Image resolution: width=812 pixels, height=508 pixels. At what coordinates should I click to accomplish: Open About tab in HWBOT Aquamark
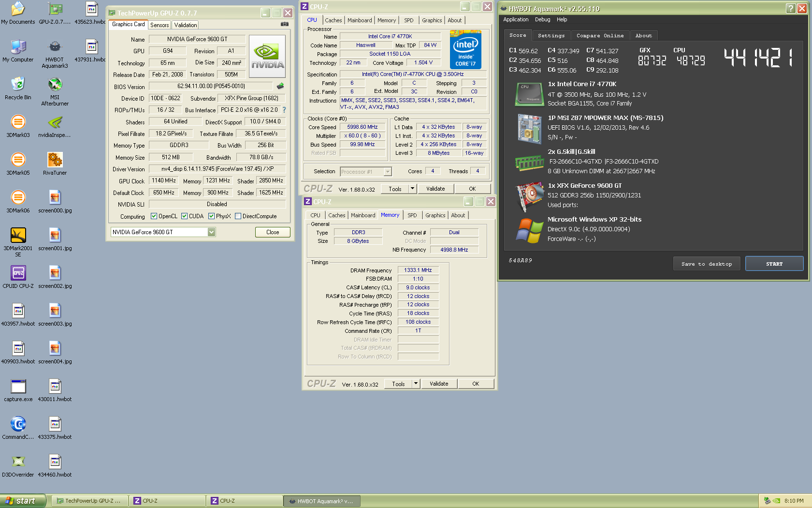click(x=643, y=35)
